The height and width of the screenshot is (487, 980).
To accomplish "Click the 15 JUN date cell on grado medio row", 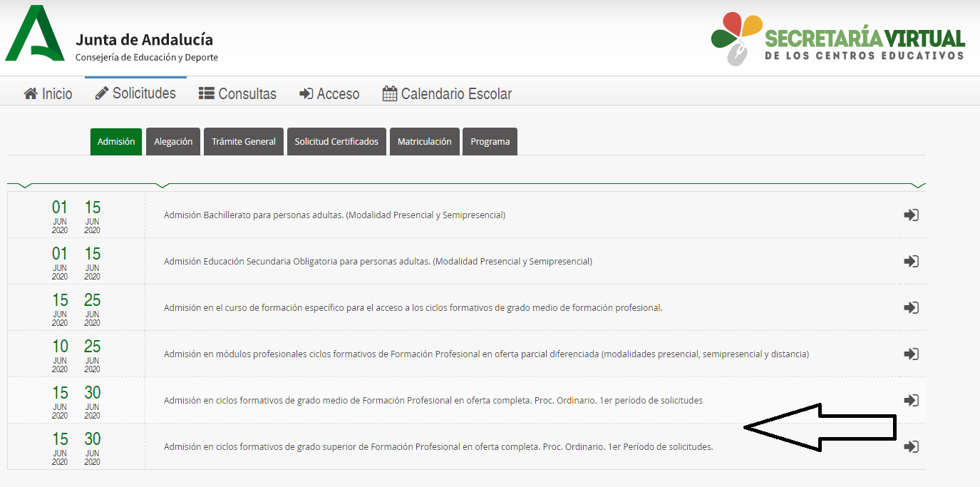I will [60, 399].
